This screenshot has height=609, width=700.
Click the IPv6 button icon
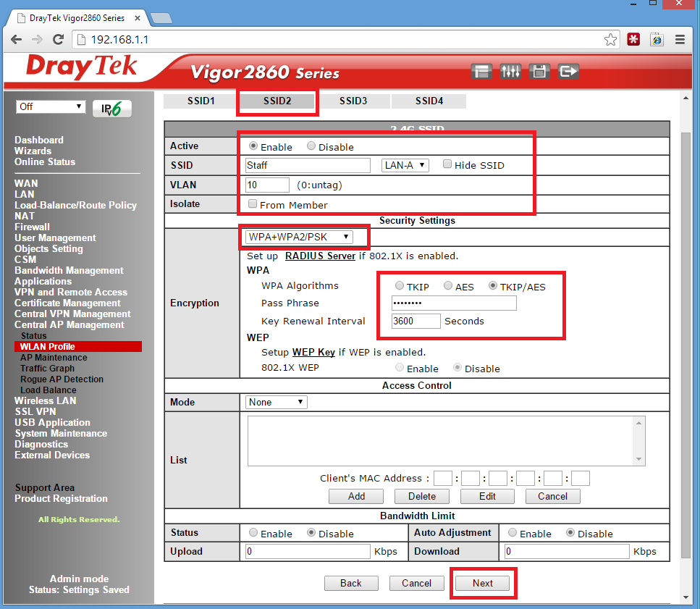pyautogui.click(x=112, y=109)
